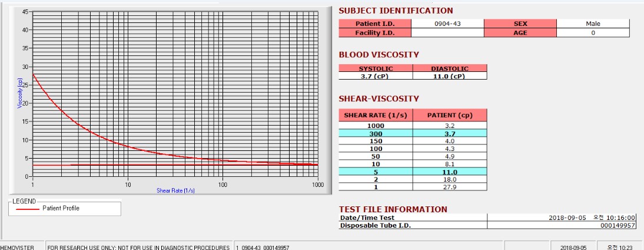644x250 pixels.
Task: Select the 27.9 viscosity value cell
Action: coord(450,187)
